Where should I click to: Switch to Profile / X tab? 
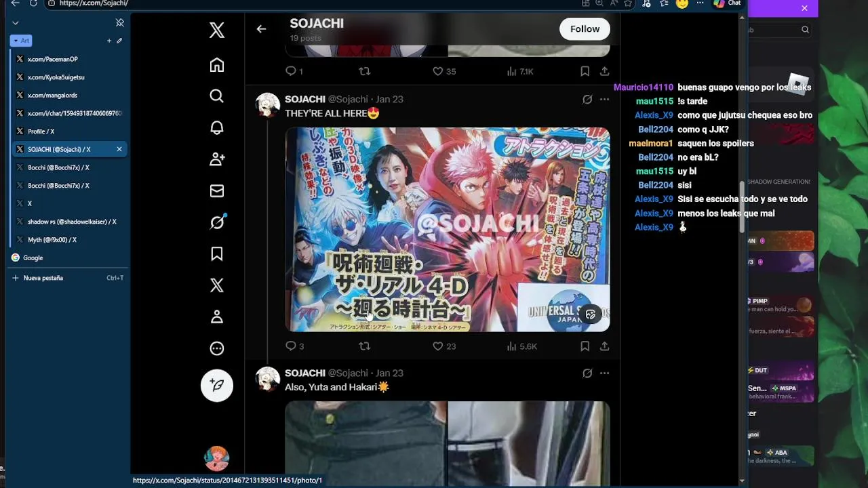(68, 131)
